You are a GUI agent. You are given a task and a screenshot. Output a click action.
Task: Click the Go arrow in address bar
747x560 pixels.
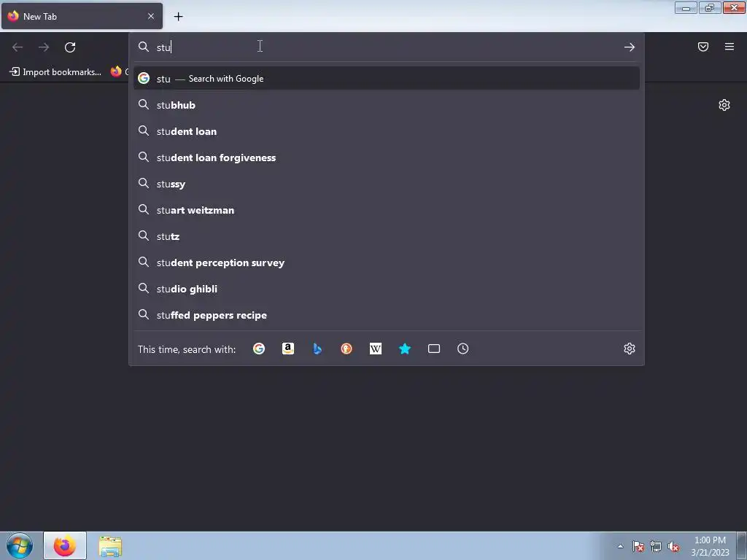pos(630,47)
